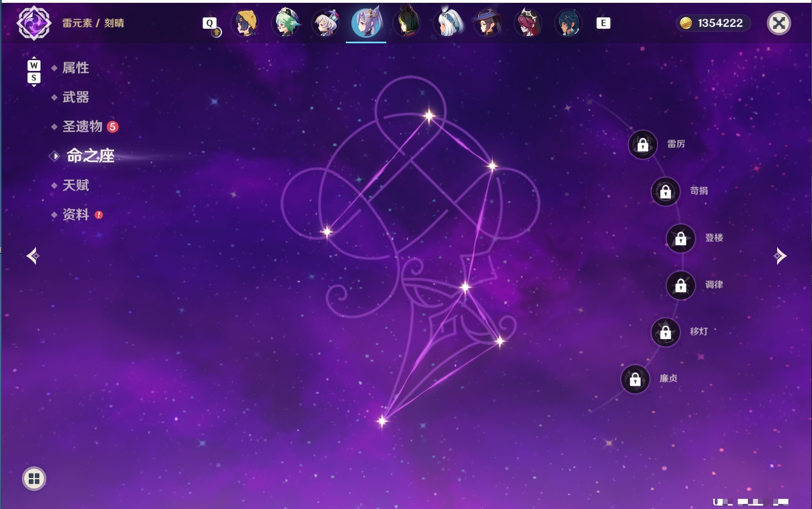
Task: Click the W/S menu navigation indicator
Action: point(34,71)
